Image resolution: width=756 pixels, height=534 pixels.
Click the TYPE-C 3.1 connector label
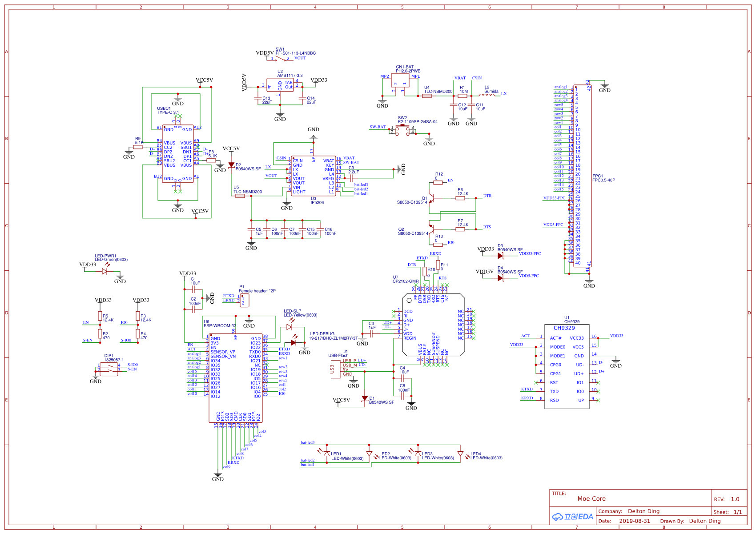point(168,112)
